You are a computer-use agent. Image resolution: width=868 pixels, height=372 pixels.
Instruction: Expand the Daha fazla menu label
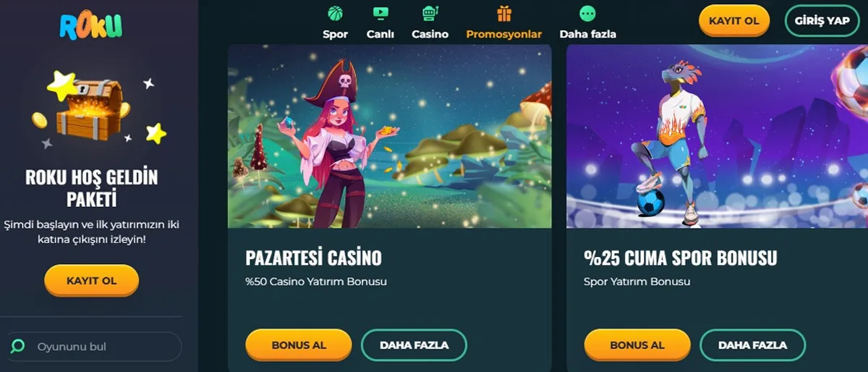coord(588,34)
